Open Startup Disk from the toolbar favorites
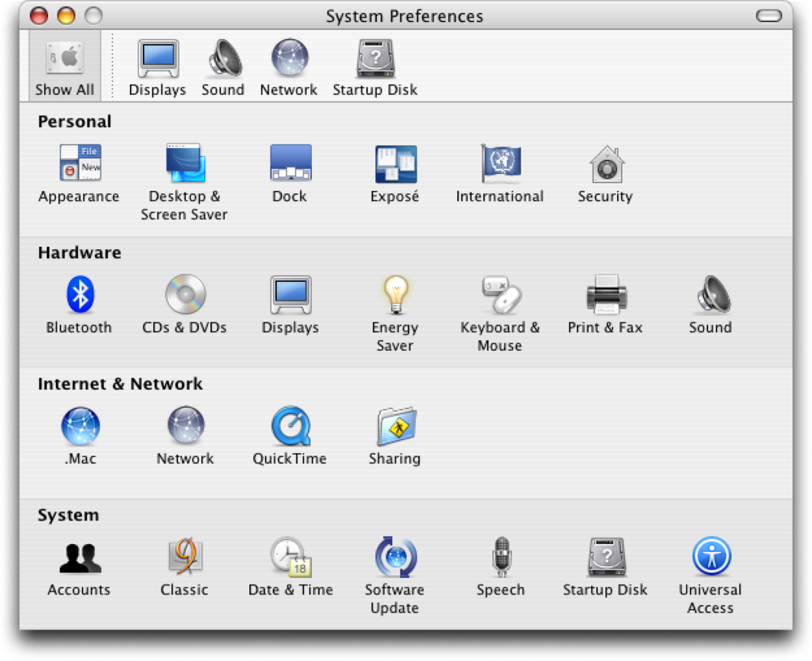The image size is (812, 661). click(375, 67)
